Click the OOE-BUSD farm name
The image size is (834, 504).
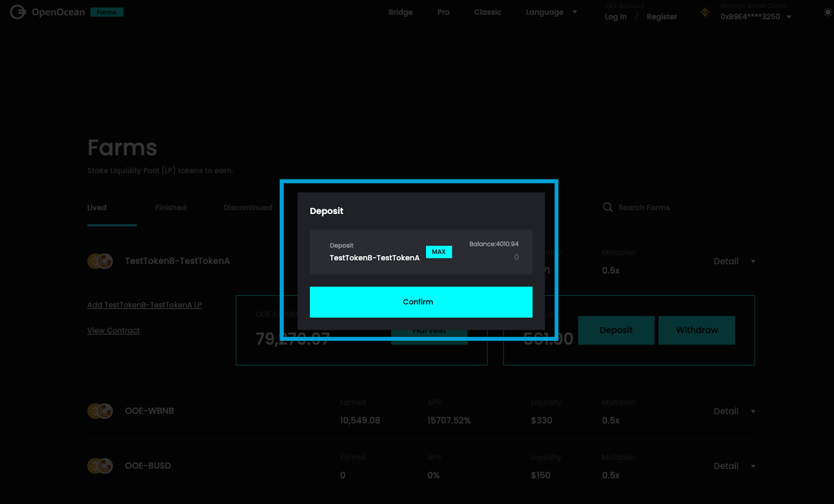pyautogui.click(x=148, y=466)
